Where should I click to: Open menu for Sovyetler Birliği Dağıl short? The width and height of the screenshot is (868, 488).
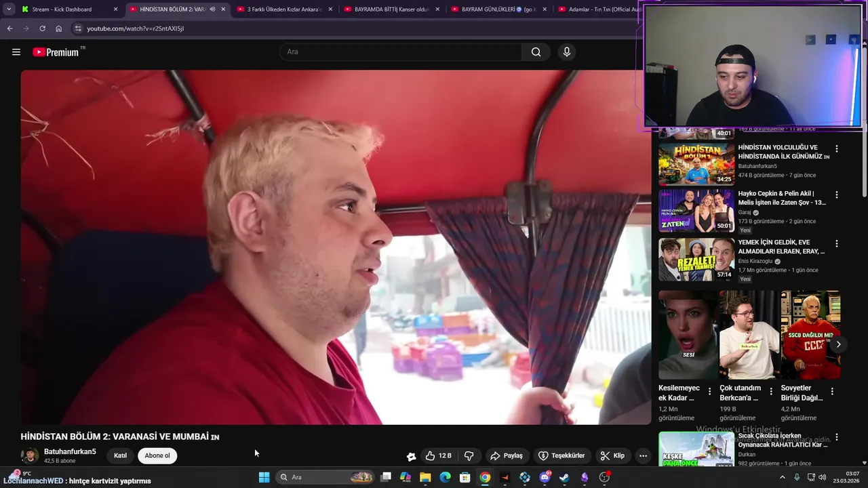[832, 391]
